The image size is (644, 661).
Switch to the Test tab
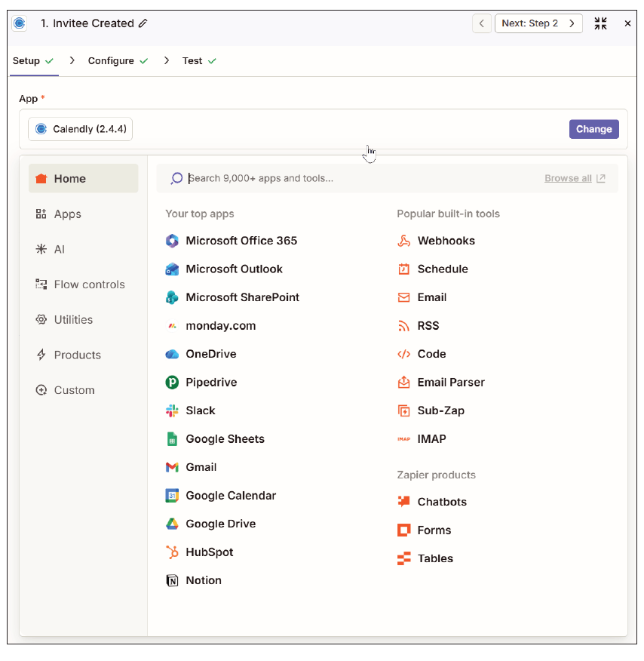click(x=199, y=61)
